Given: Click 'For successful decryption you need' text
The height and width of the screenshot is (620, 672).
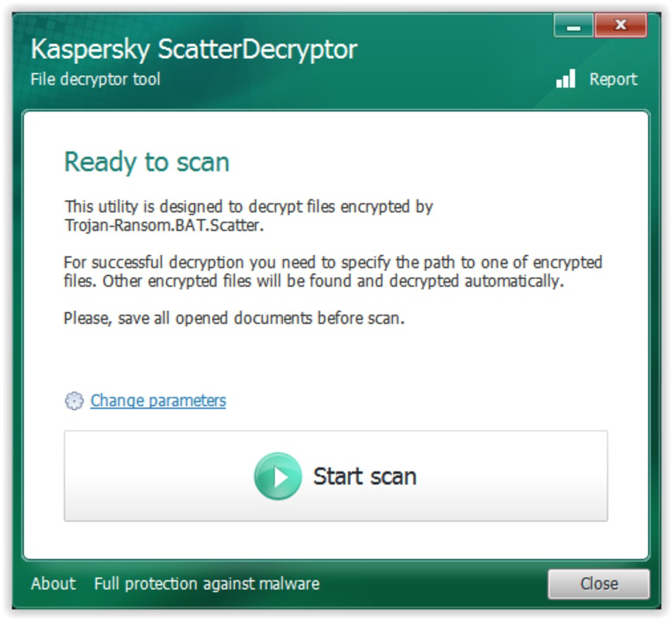Looking at the screenshot, I should click(191, 263).
